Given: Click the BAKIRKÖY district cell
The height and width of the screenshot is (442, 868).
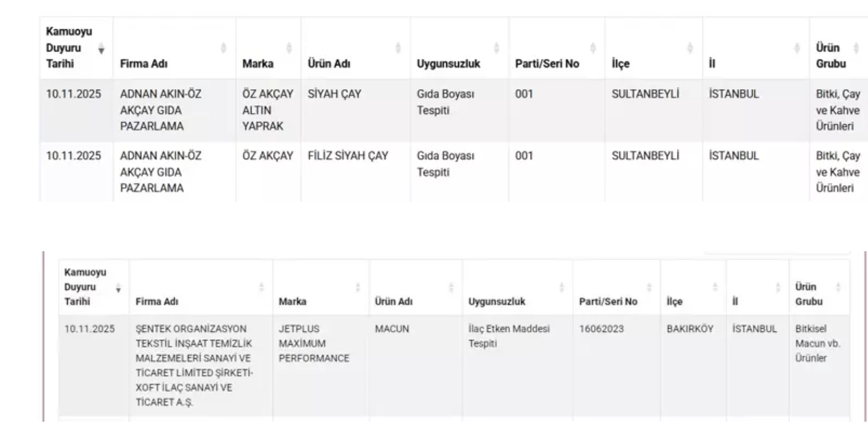Looking at the screenshot, I should 691,329.
